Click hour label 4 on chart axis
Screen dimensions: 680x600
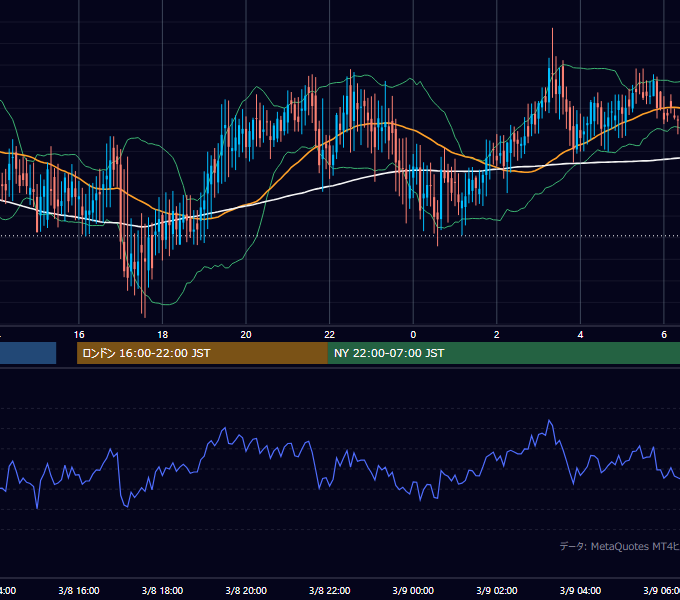[580, 335]
